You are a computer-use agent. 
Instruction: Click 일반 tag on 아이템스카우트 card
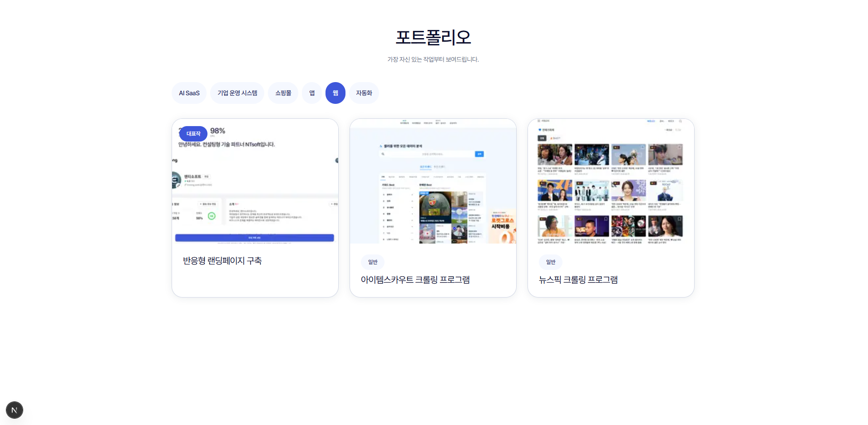pos(373,262)
